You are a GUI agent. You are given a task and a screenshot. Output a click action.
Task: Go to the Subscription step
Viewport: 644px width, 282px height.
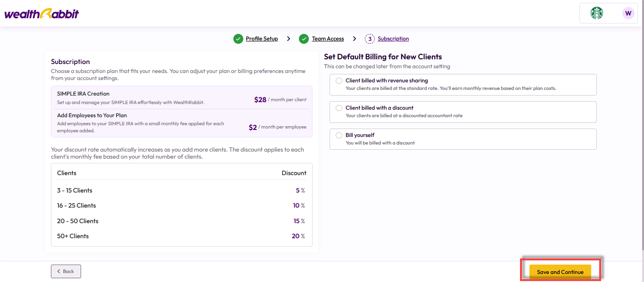[x=393, y=39]
